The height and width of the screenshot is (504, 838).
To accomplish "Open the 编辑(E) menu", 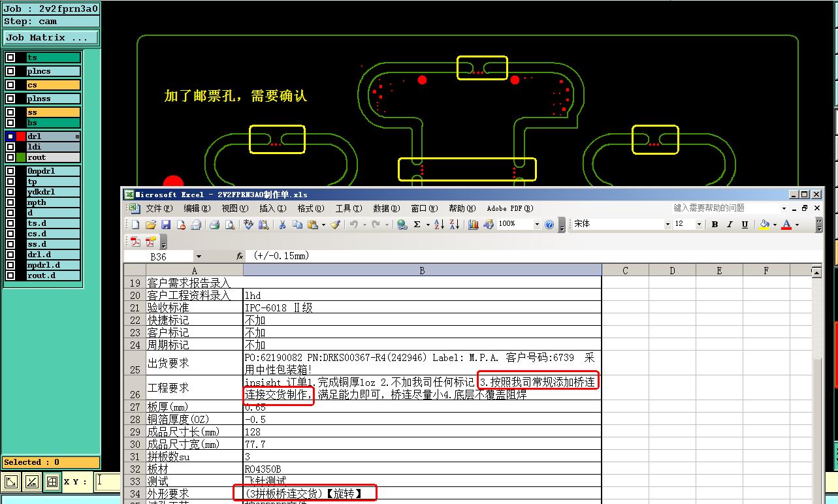I will 197,208.
